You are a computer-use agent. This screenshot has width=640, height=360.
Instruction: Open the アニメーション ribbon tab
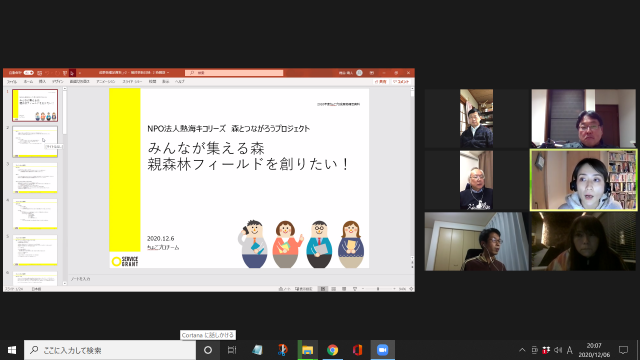coord(106,82)
